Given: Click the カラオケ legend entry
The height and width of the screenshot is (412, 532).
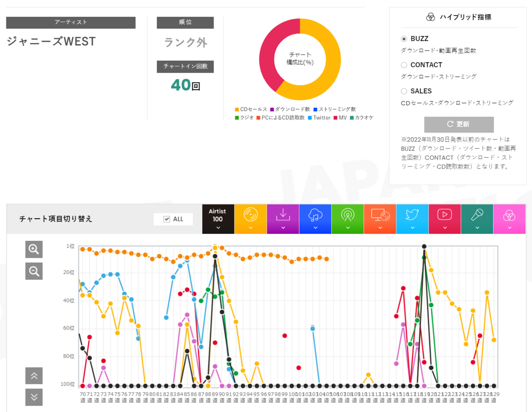Looking at the screenshot, I should pos(361,118).
